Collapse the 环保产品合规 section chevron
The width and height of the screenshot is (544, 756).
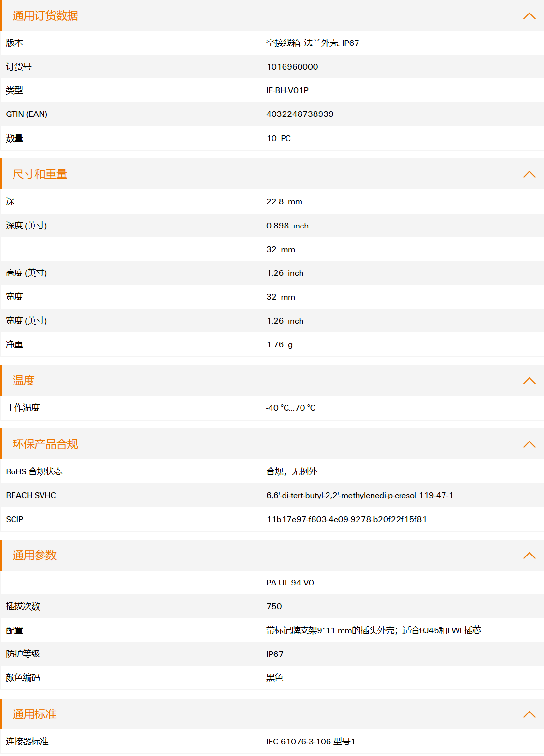click(x=530, y=444)
